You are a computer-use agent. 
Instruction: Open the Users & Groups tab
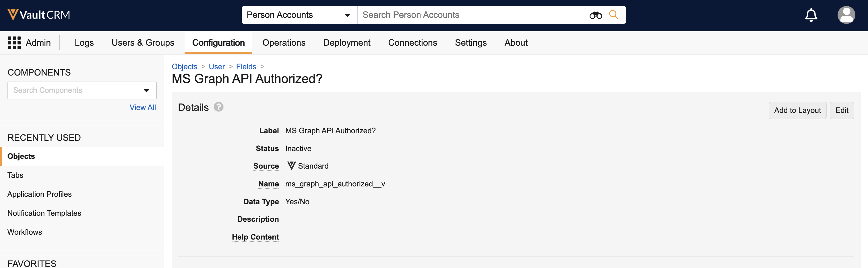[143, 43]
